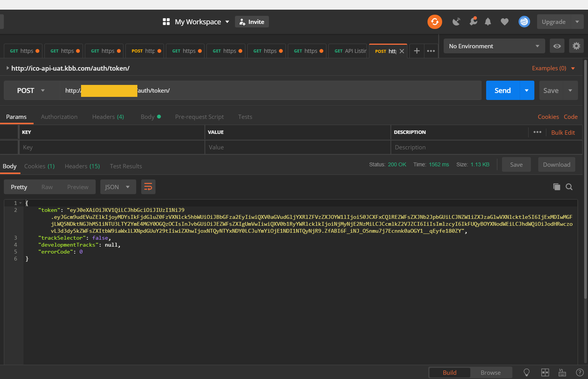Search the response with magnifier icon
Image resolution: width=588 pixels, height=379 pixels.
[x=569, y=187]
